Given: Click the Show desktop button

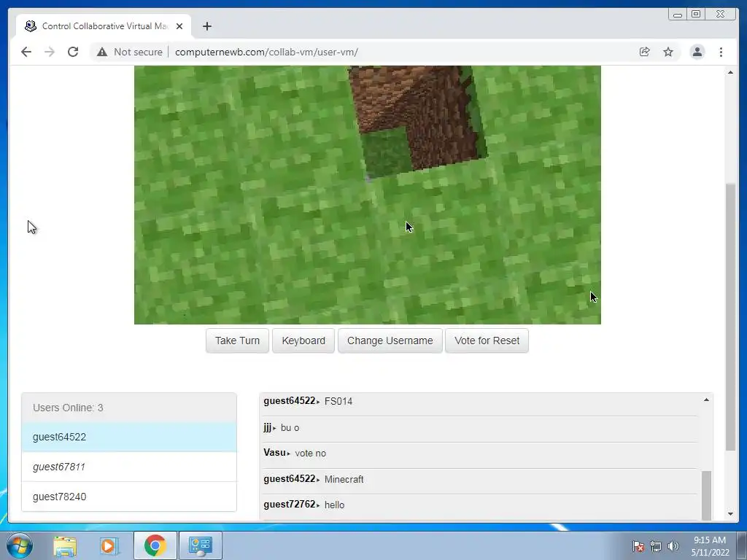Looking at the screenshot, I should [x=741, y=545].
